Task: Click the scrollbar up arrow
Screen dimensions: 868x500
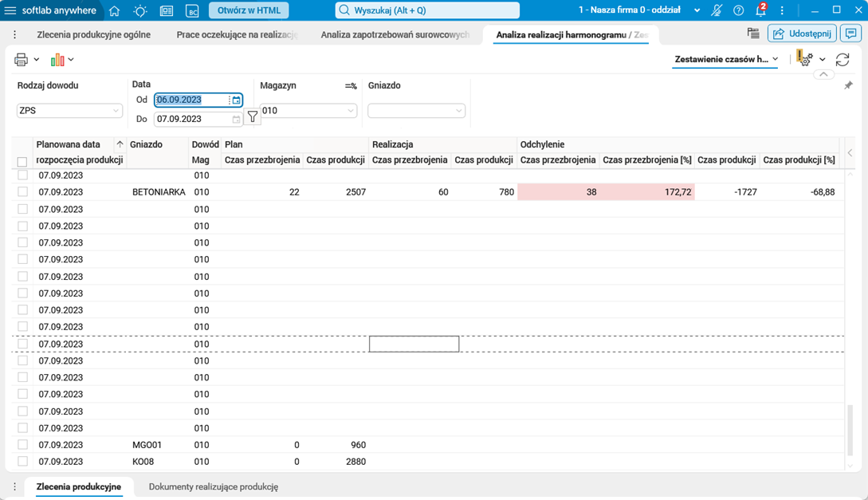Action: pos(850,175)
